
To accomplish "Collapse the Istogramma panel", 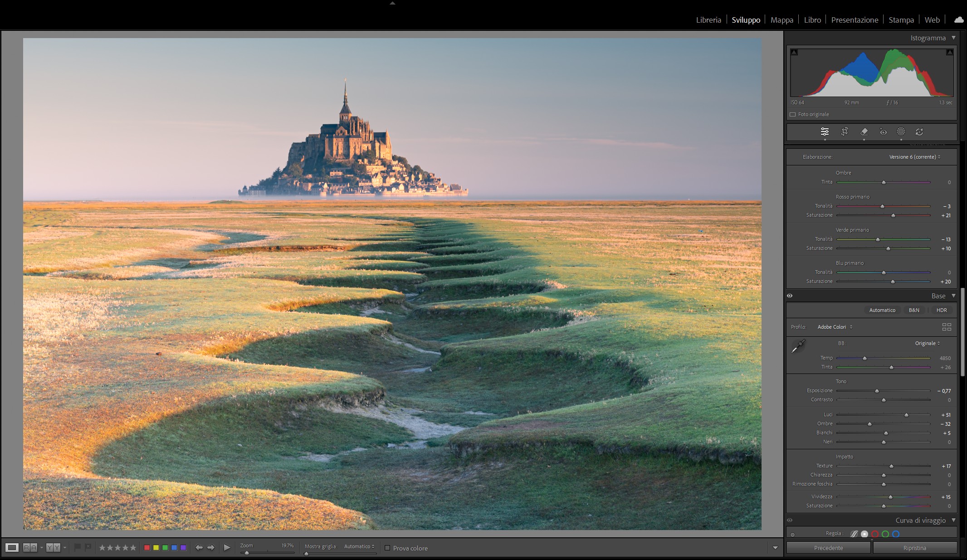I will pos(953,38).
